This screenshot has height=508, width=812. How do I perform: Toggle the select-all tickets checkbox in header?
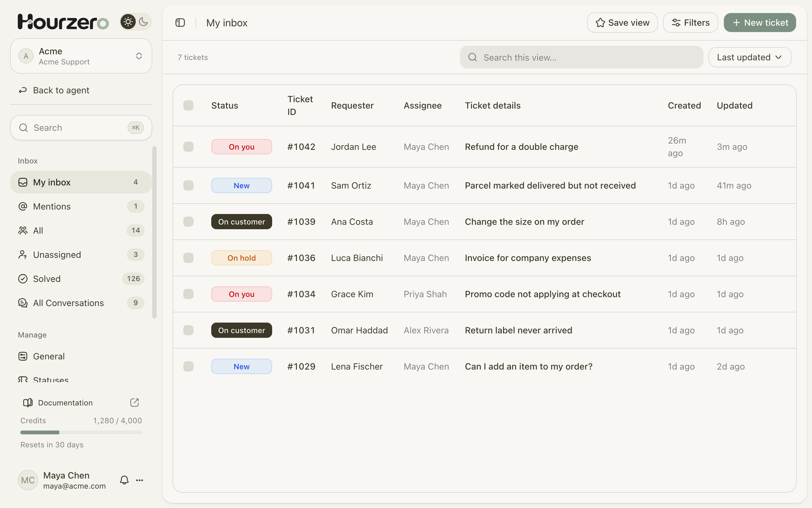click(188, 105)
